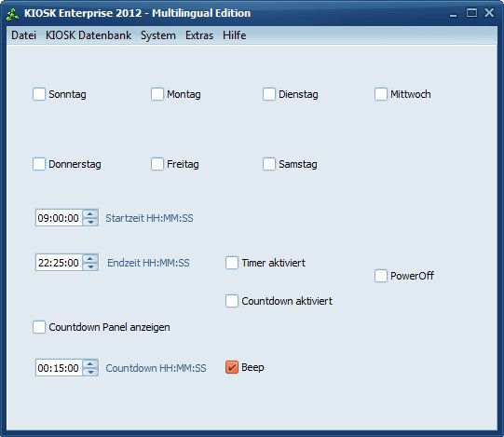Decrease Endzeit using down spinner arrow

(x=90, y=266)
